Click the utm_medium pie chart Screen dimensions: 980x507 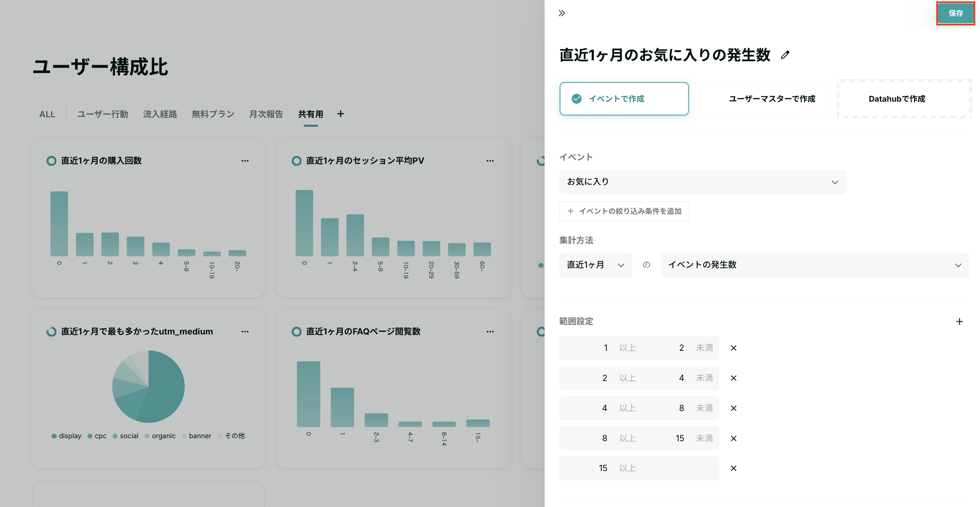(149, 386)
